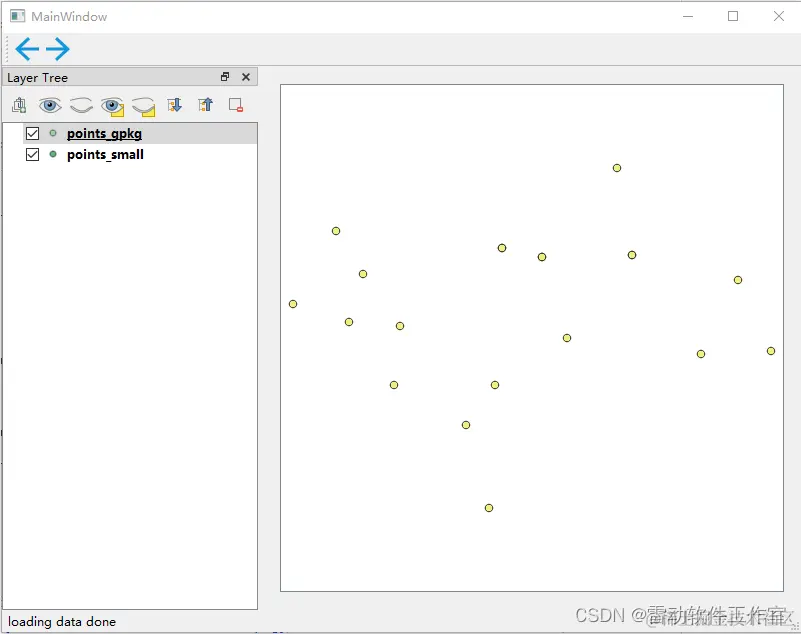Select the points_small layer name

point(105,154)
